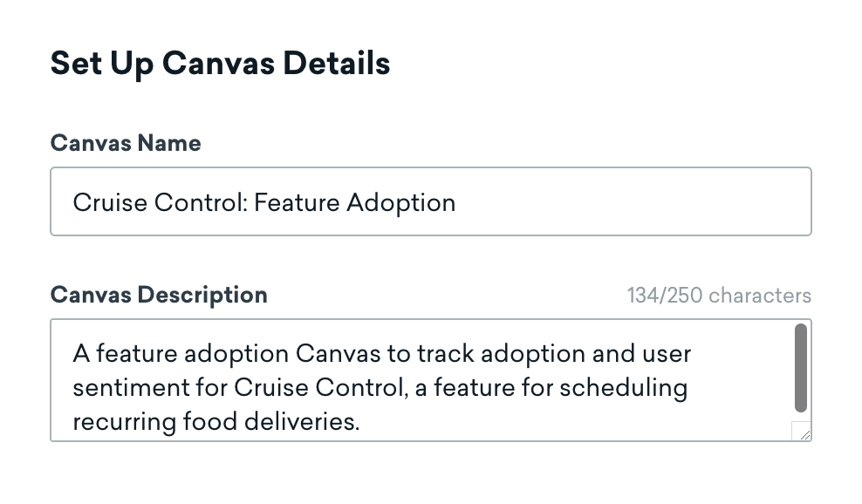
Task: Click the word "scheduling" in the description
Action: (626, 388)
